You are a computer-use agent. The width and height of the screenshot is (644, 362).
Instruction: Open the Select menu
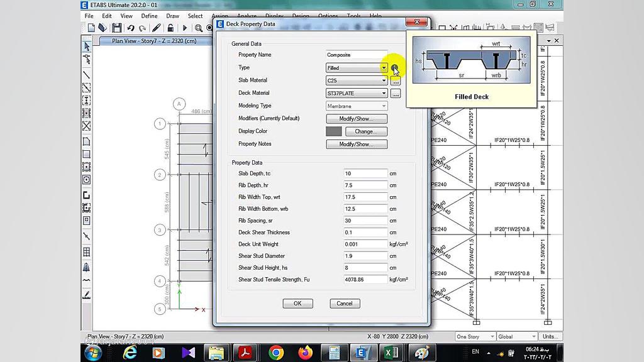(x=195, y=16)
